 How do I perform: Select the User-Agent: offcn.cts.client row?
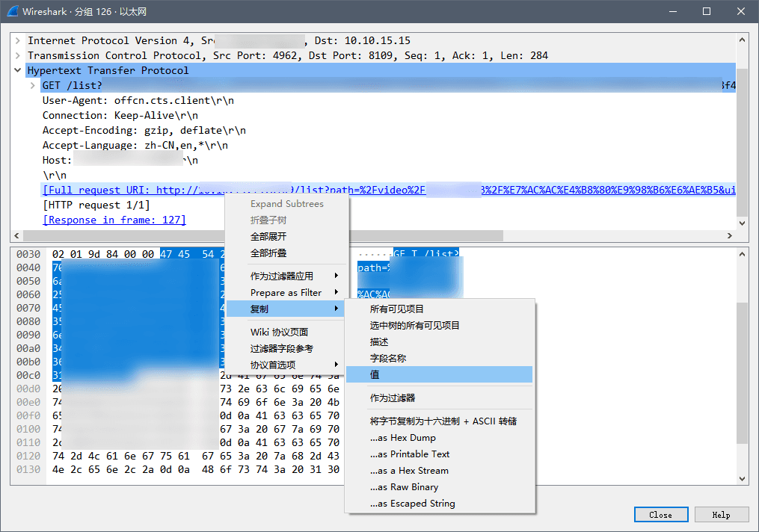(x=138, y=101)
